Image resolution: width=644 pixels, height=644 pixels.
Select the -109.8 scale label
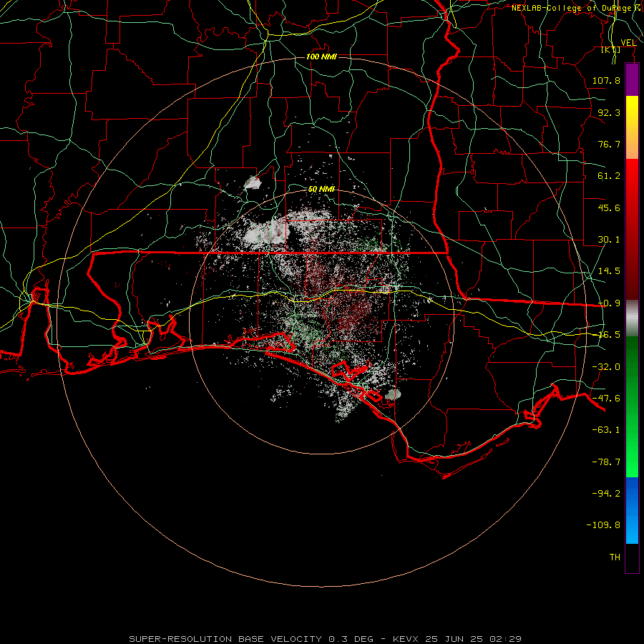pos(603,525)
